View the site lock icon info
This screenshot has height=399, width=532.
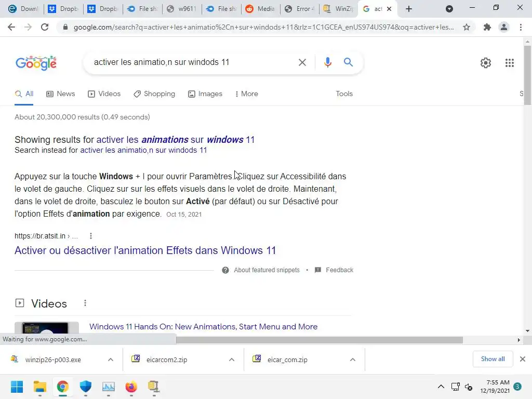click(65, 27)
